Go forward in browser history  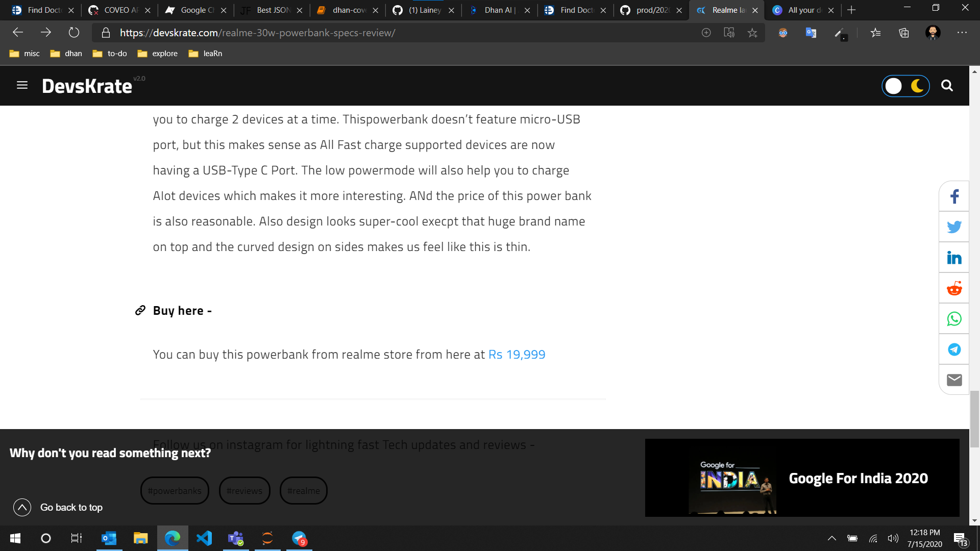click(x=46, y=33)
